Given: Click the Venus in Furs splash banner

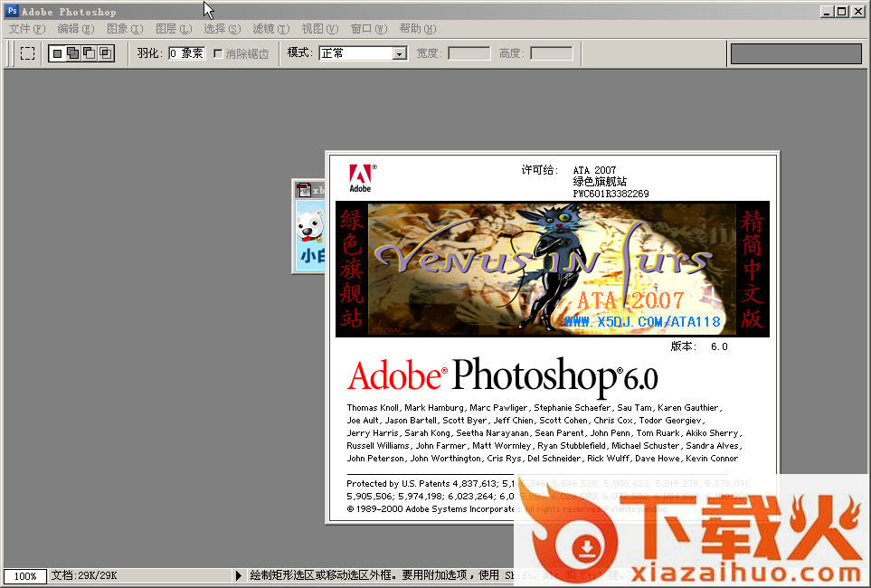Looking at the screenshot, I should (x=552, y=269).
